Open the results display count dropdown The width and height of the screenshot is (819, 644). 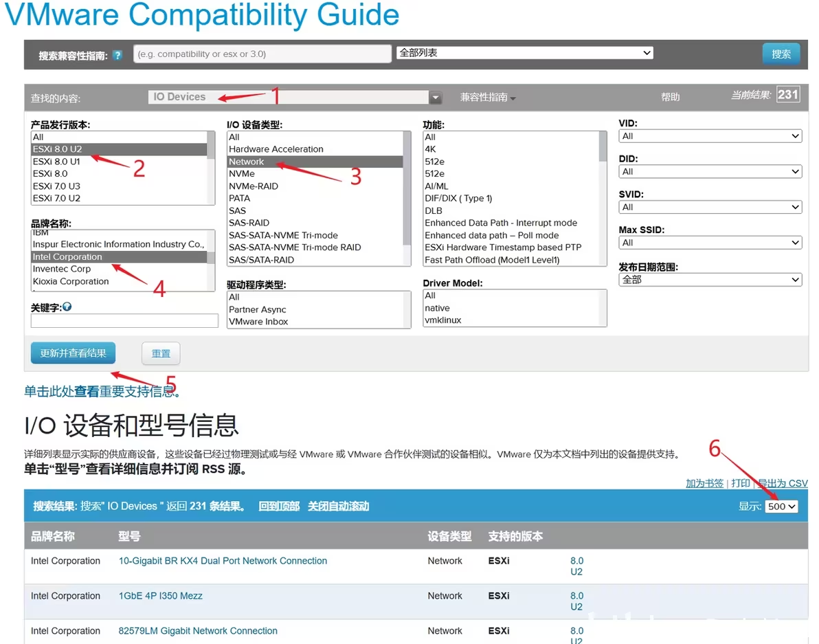tap(781, 507)
